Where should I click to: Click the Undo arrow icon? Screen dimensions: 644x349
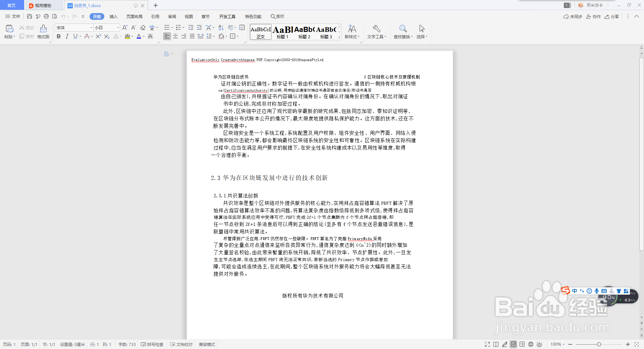(x=63, y=16)
